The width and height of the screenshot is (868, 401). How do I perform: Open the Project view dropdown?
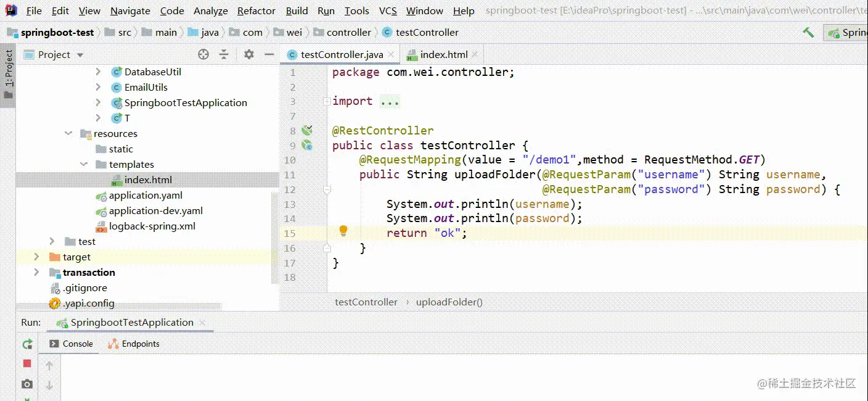(x=80, y=55)
